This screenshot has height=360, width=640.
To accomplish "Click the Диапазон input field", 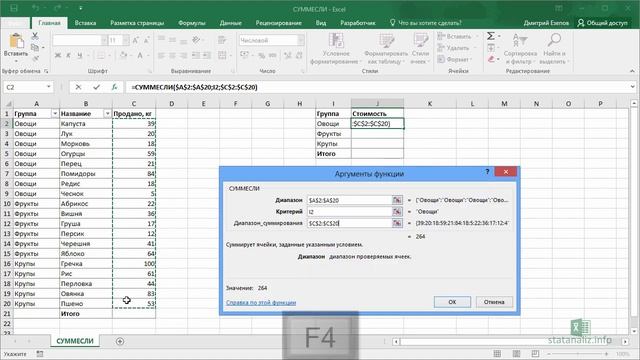I will point(349,200).
